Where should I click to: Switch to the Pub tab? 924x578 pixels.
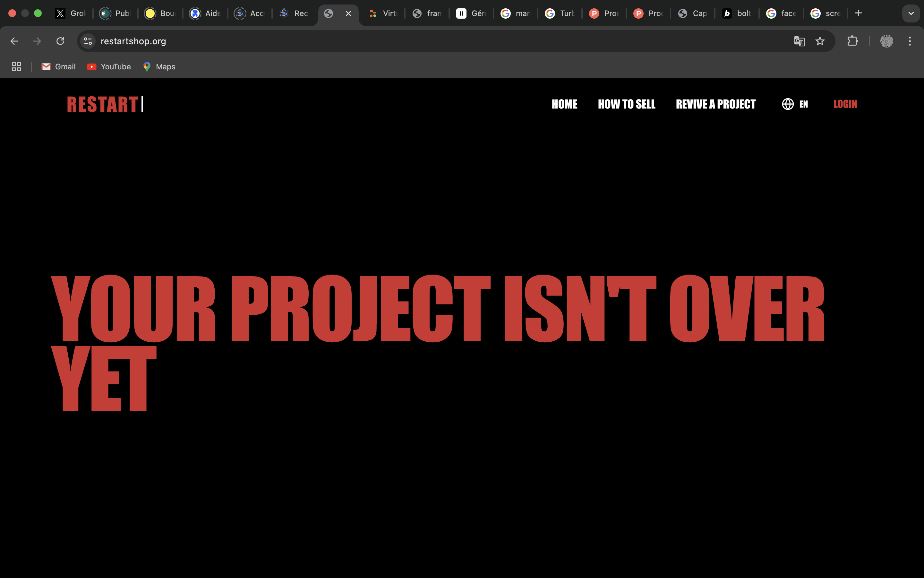[115, 13]
